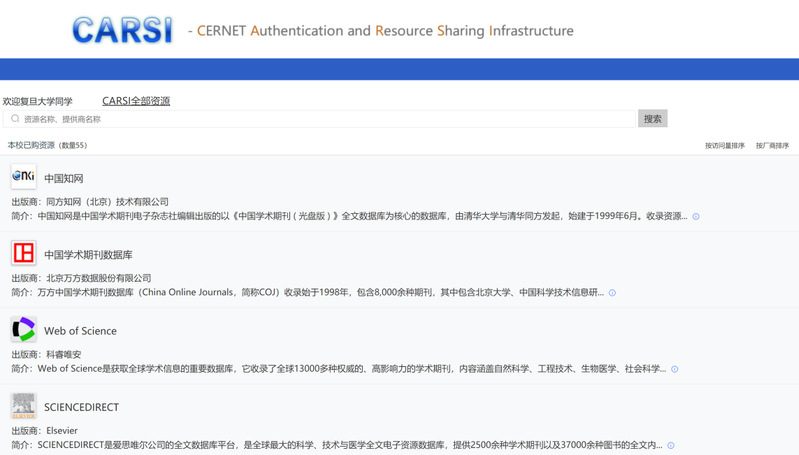Open the 中国知网 CNKI logo icon
The width and height of the screenshot is (799, 455).
(23, 177)
